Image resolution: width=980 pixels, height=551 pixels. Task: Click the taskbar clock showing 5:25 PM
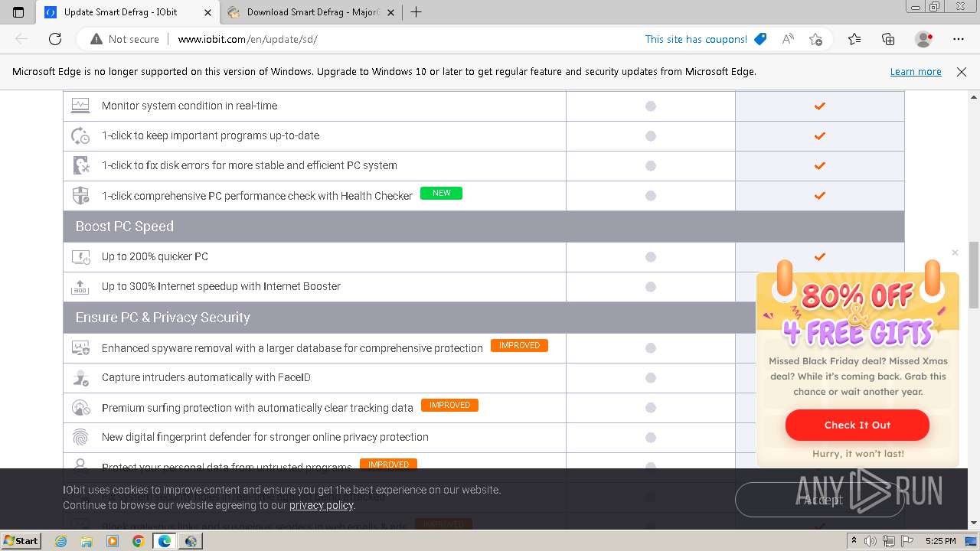(x=940, y=541)
